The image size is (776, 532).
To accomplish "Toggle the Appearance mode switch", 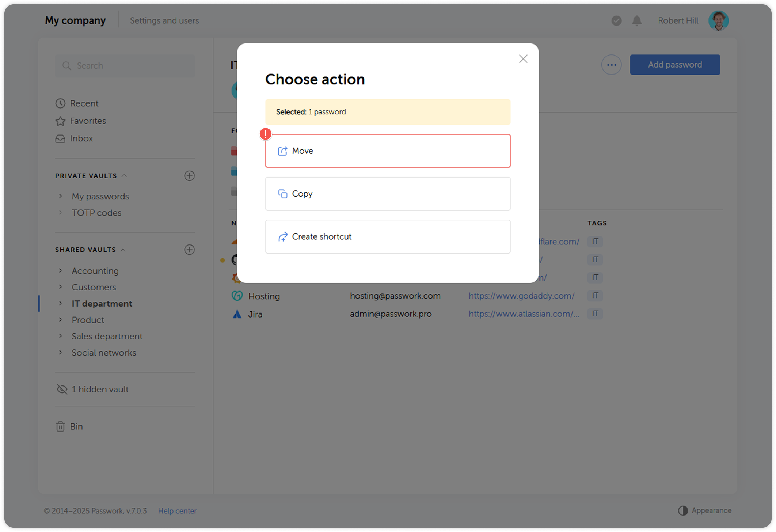I will tap(683, 510).
